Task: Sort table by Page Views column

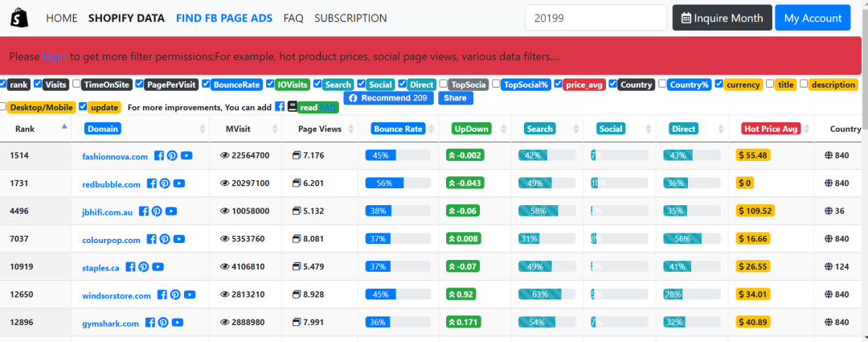Action: (x=320, y=129)
